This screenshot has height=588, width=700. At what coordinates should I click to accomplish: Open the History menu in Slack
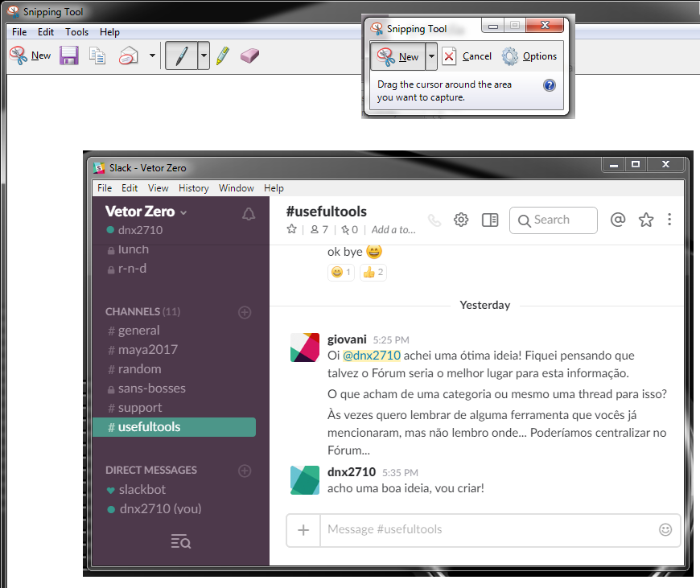point(193,188)
